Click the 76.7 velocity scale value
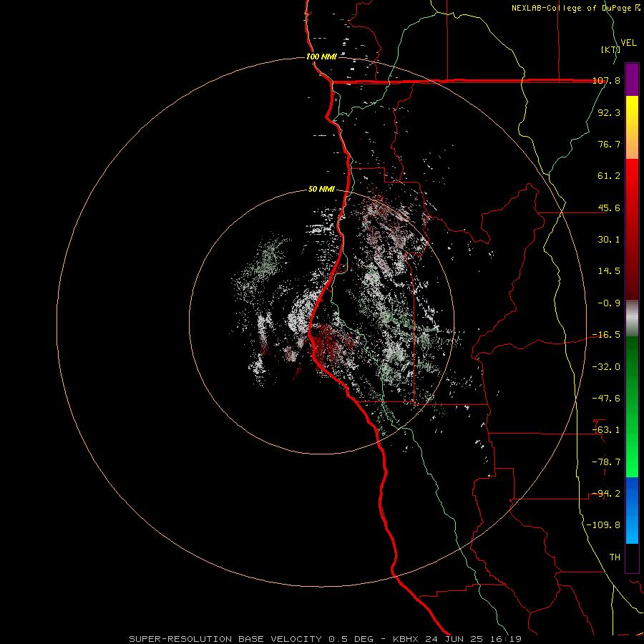 pos(609,144)
